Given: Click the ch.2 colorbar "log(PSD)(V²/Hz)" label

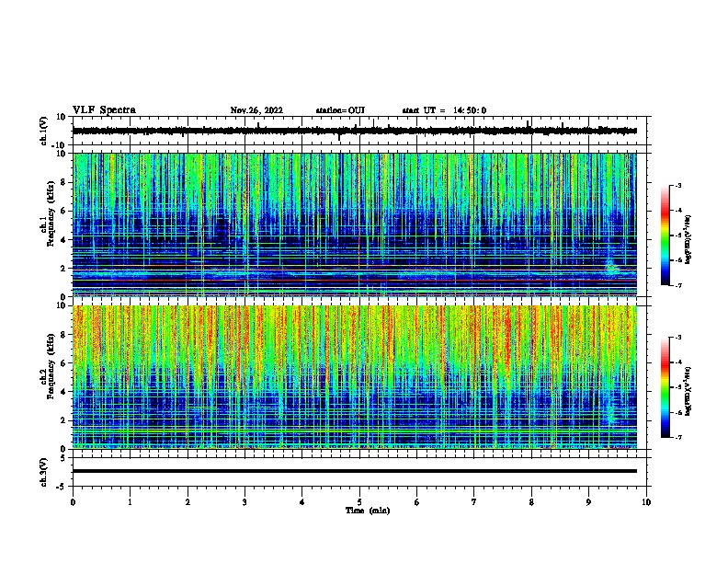Looking at the screenshot, I should (x=688, y=391).
